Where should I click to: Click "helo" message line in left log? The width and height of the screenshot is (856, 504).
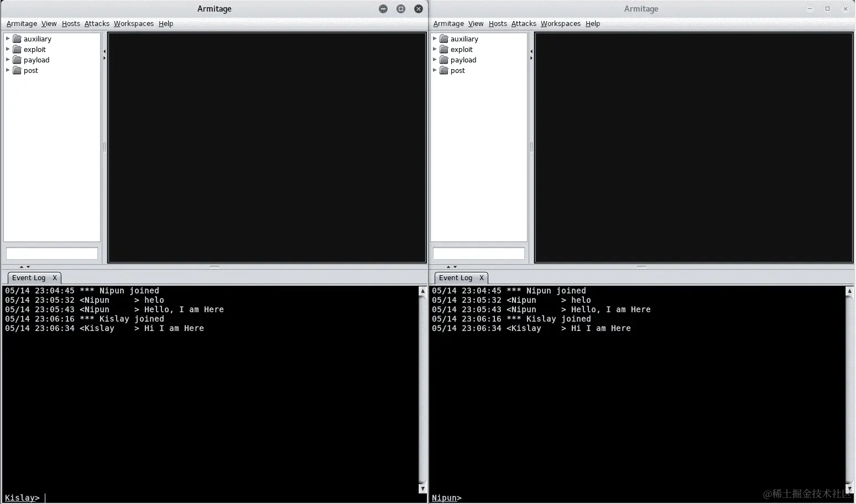tap(154, 300)
